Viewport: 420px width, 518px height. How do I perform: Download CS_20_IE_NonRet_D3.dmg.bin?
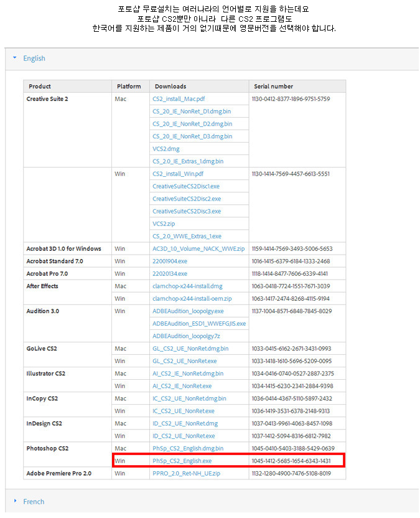(x=192, y=136)
